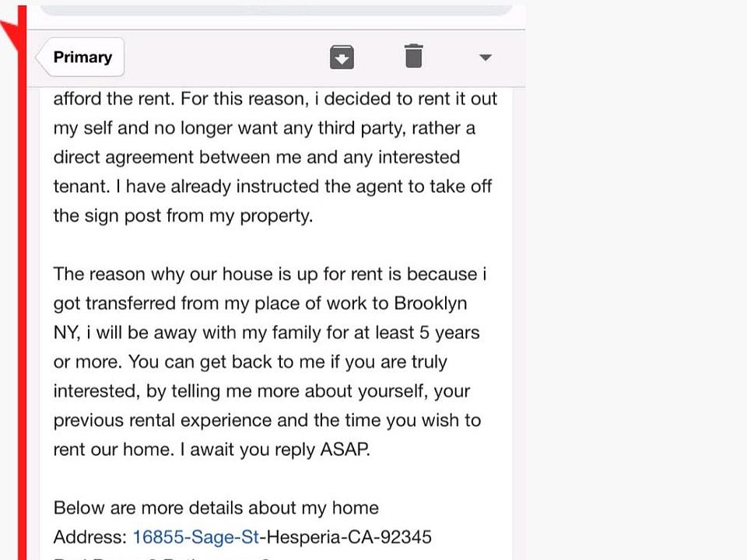The width and height of the screenshot is (747, 560).
Task: Click the line starting 'The reason why our house'
Action: click(x=270, y=275)
